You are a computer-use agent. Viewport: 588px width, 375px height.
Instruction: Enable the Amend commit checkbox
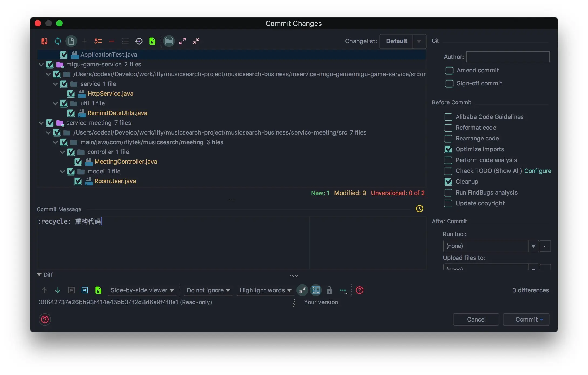[449, 71]
